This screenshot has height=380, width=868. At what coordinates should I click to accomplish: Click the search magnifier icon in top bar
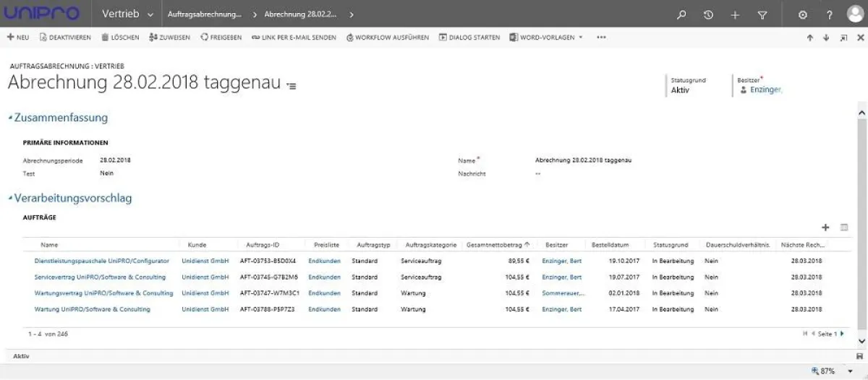pyautogui.click(x=681, y=14)
